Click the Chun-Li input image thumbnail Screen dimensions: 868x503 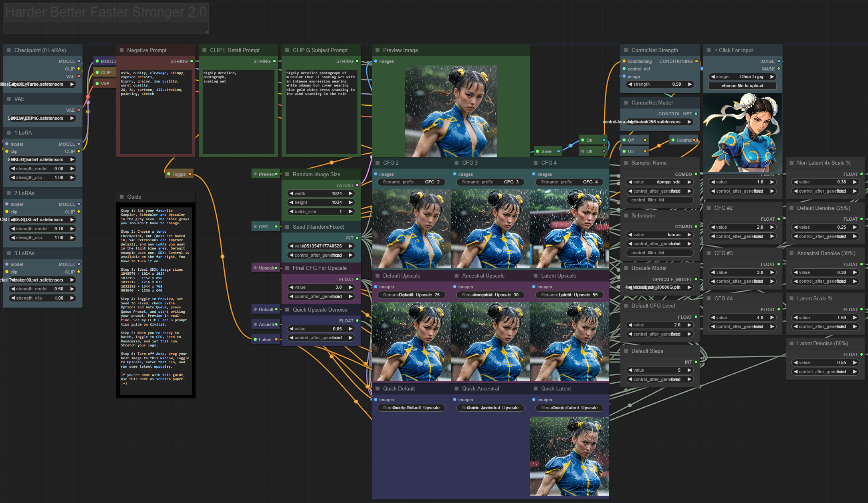tap(743, 133)
